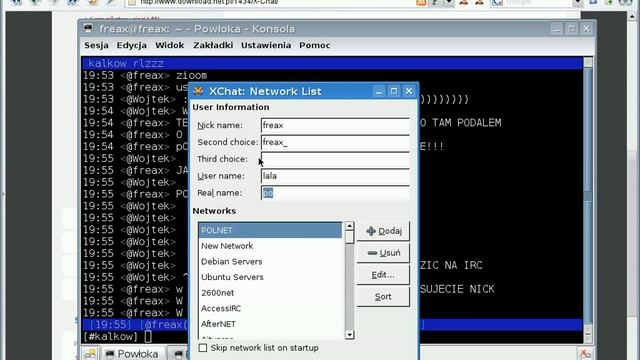Open the Ustawienia menu in Konsola
The height and width of the screenshot is (360, 640).
pos(266,45)
